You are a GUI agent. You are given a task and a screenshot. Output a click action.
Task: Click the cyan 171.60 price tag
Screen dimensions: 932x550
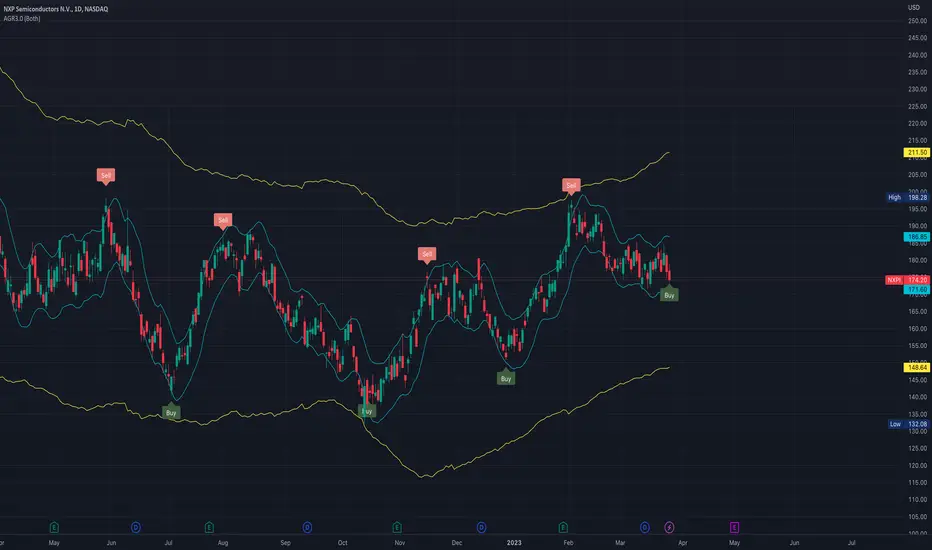point(917,290)
